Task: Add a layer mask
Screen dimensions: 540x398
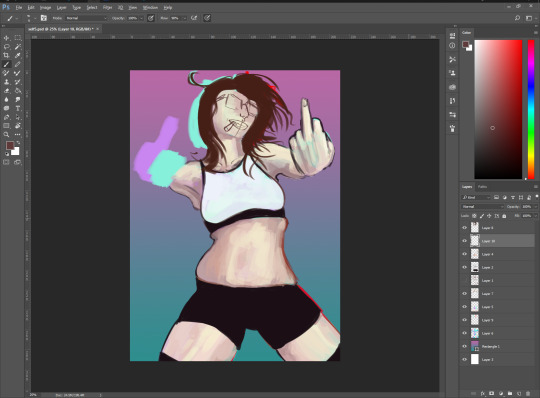Action: tap(491, 393)
